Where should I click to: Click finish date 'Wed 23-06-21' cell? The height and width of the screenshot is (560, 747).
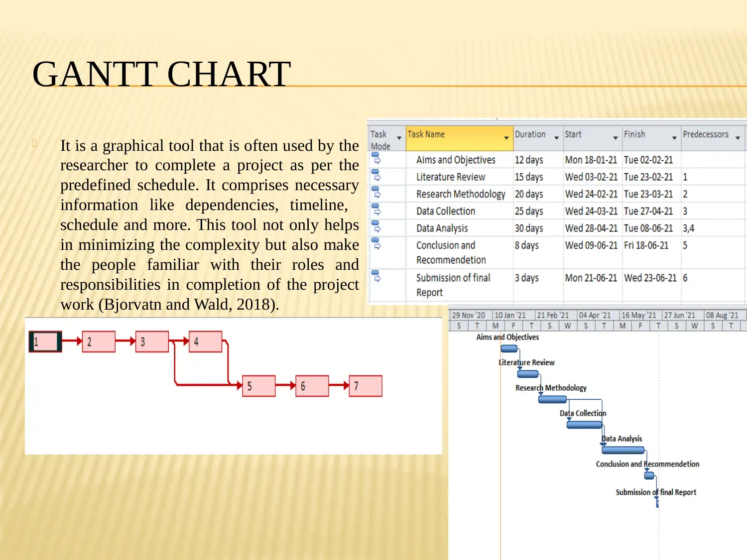point(652,285)
